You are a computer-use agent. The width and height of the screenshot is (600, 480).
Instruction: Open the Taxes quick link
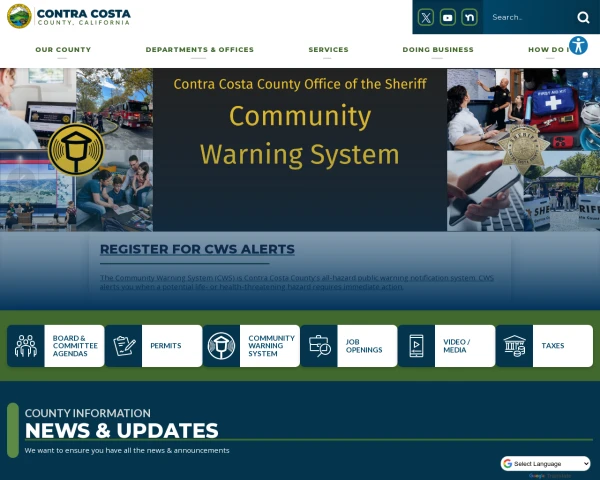click(545, 346)
